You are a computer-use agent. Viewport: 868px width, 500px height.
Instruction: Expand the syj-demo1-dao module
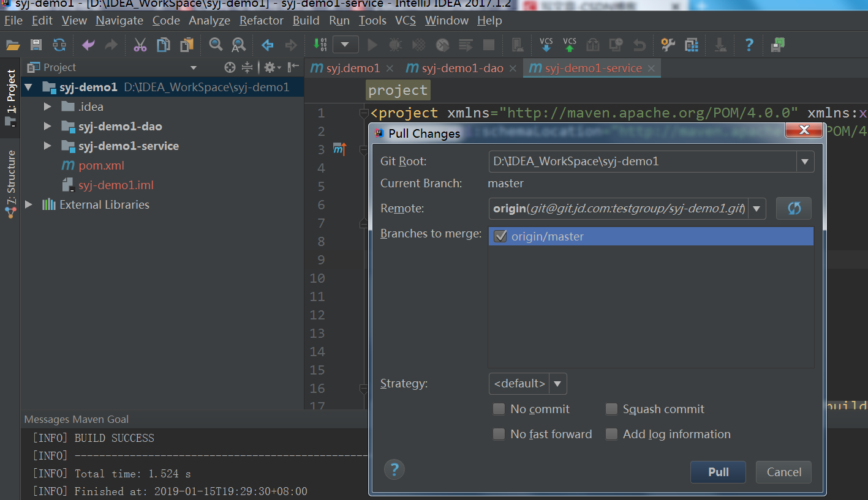coord(48,126)
